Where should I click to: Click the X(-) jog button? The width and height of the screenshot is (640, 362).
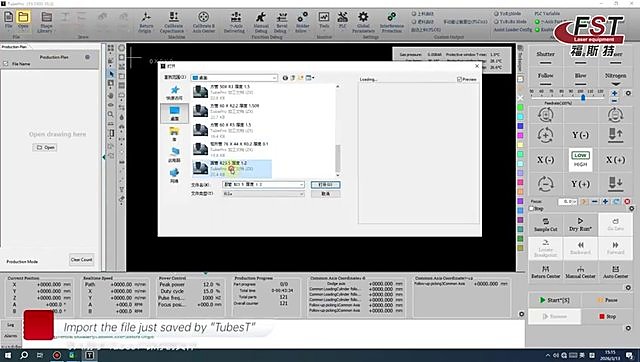(545, 160)
